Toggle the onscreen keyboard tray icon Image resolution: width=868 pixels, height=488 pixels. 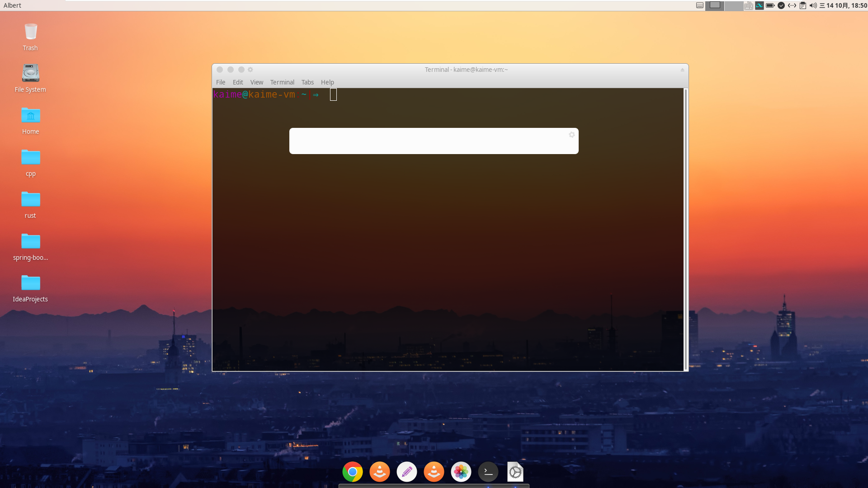coord(749,5)
